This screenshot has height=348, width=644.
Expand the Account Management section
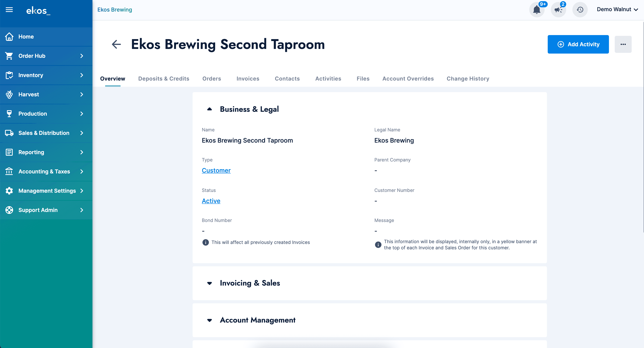(210, 320)
